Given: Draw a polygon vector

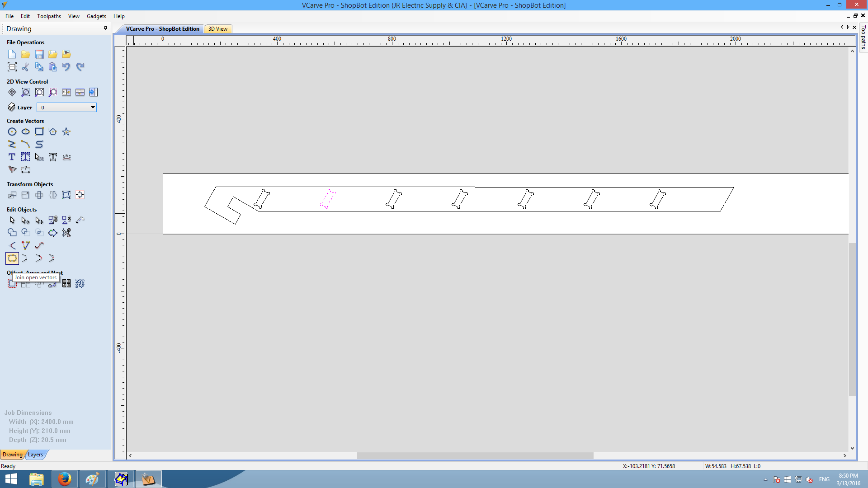Looking at the screenshot, I should click(x=53, y=131).
